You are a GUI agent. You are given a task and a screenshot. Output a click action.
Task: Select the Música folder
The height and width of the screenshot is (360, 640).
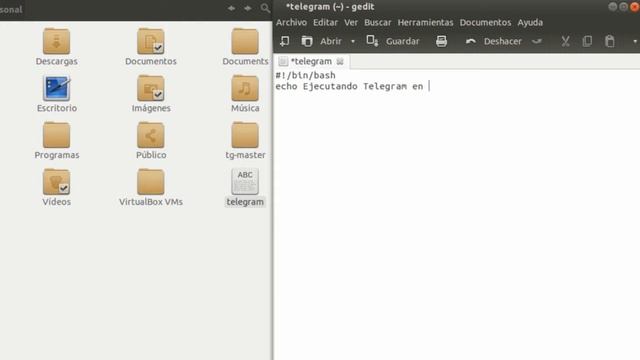pyautogui.click(x=245, y=93)
